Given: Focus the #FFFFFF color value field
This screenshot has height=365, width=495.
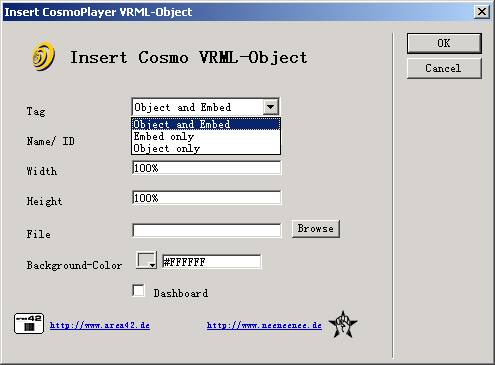Looking at the screenshot, I should [x=212, y=262].
